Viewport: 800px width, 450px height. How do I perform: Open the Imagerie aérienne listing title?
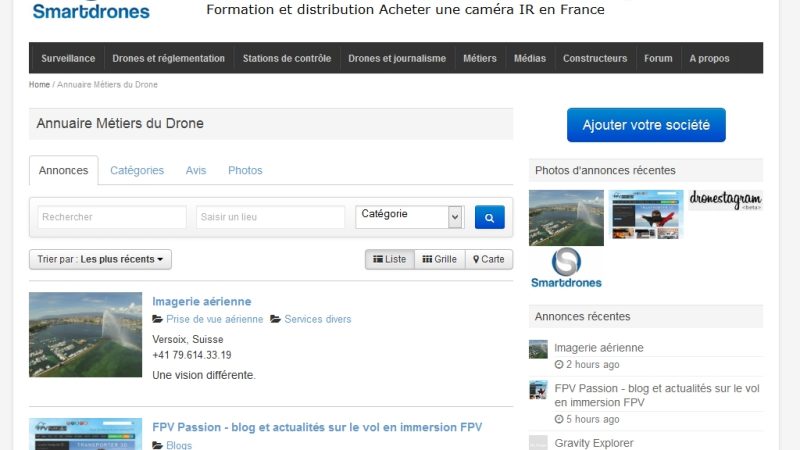(202, 302)
